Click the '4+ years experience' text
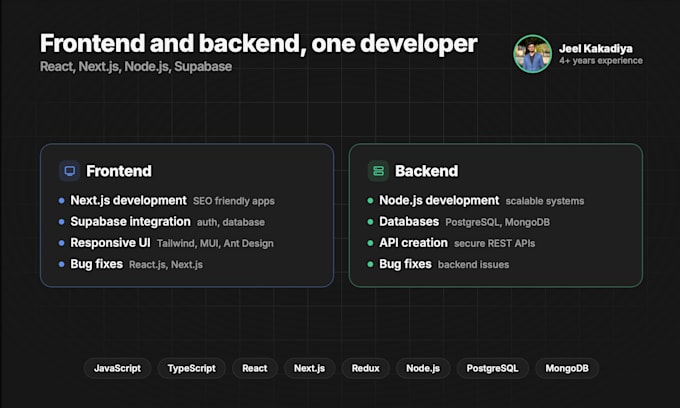This screenshot has width=680, height=408. coord(601,61)
